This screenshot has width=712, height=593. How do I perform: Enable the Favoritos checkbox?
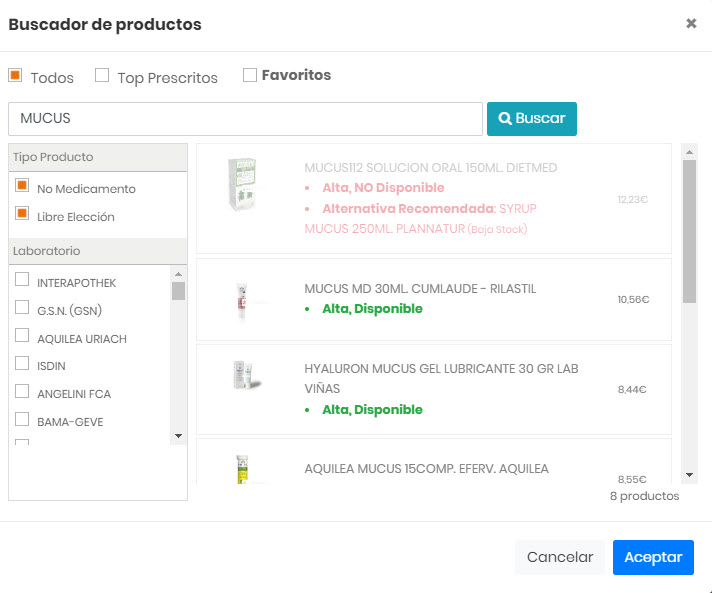coord(250,75)
